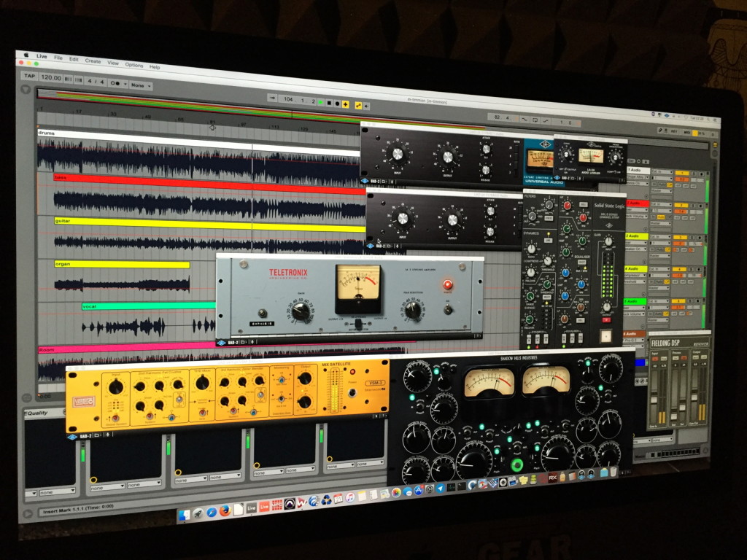Toggle the Follow arrow button
Image resolution: width=747 pixels, height=560 pixels.
[273, 98]
